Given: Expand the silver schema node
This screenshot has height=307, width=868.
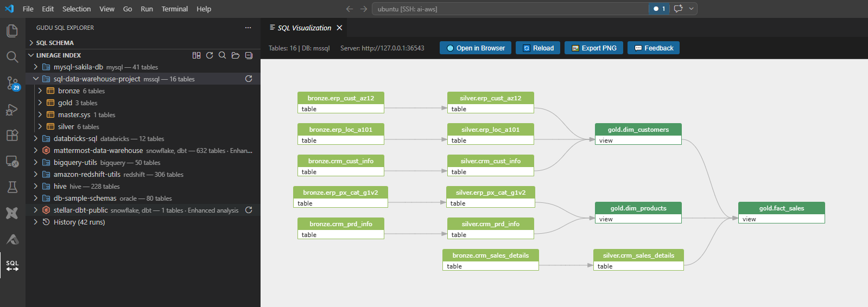Looking at the screenshot, I should pos(40,126).
